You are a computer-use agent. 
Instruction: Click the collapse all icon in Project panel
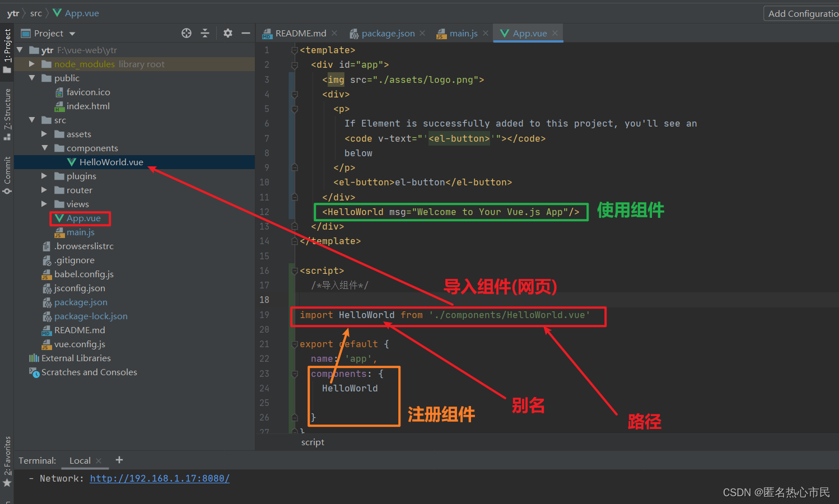pos(205,34)
